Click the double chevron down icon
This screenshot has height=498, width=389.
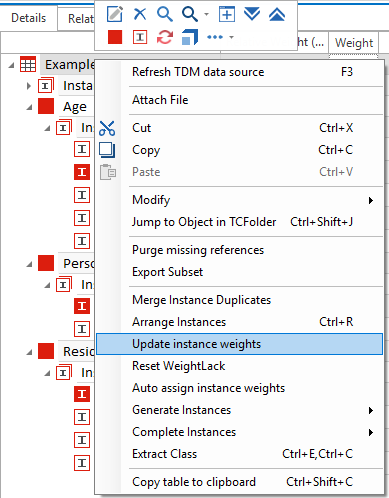252,14
